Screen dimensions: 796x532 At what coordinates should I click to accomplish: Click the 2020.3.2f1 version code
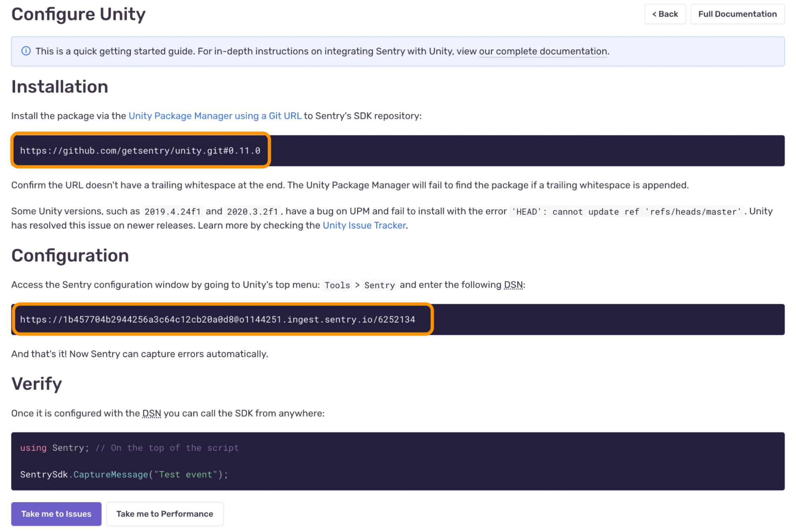[252, 211]
